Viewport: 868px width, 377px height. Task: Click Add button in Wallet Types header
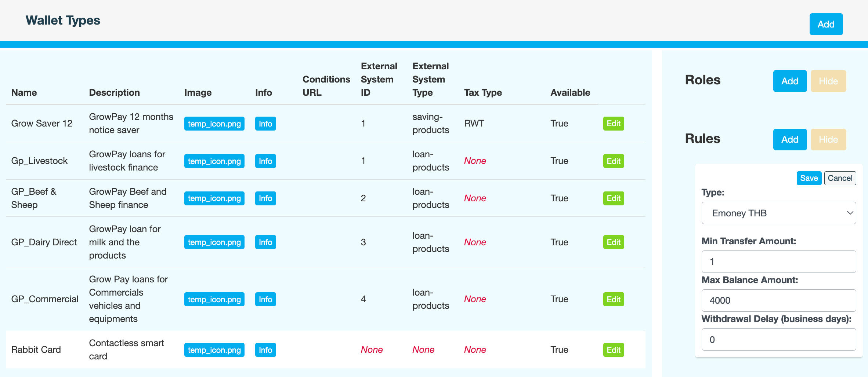pyautogui.click(x=826, y=24)
